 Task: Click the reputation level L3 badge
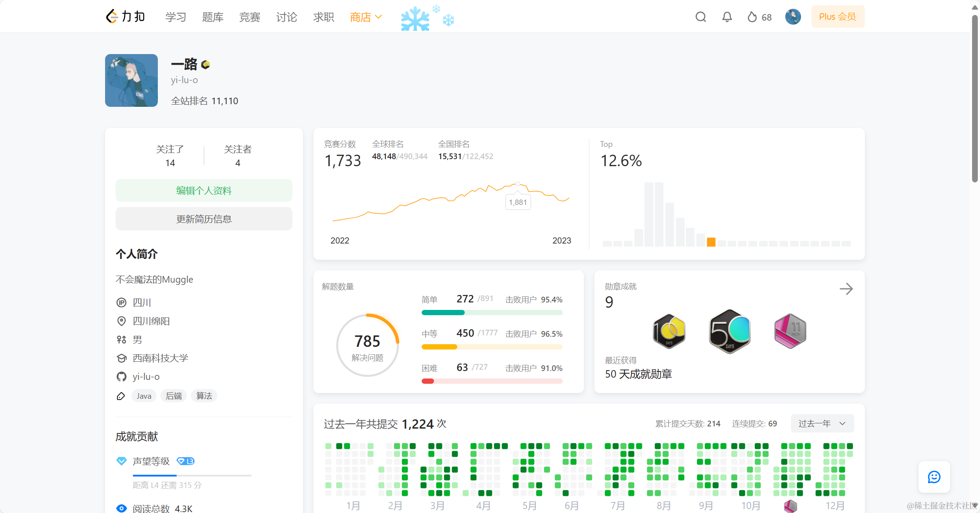click(185, 461)
